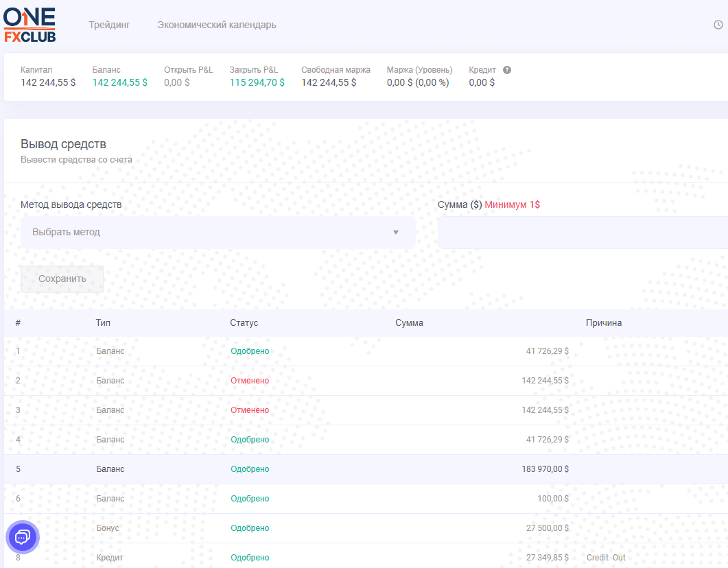The height and width of the screenshot is (568, 728).
Task: Click the Сумма column header in table
Action: tap(409, 323)
